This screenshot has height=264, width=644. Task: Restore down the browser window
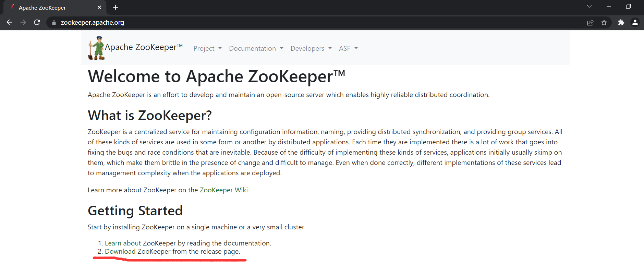[628, 7]
